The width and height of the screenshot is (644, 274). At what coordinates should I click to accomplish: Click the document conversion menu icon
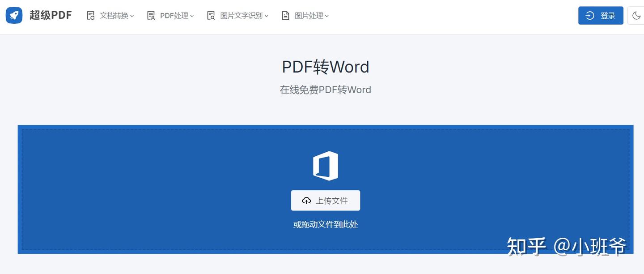click(91, 16)
